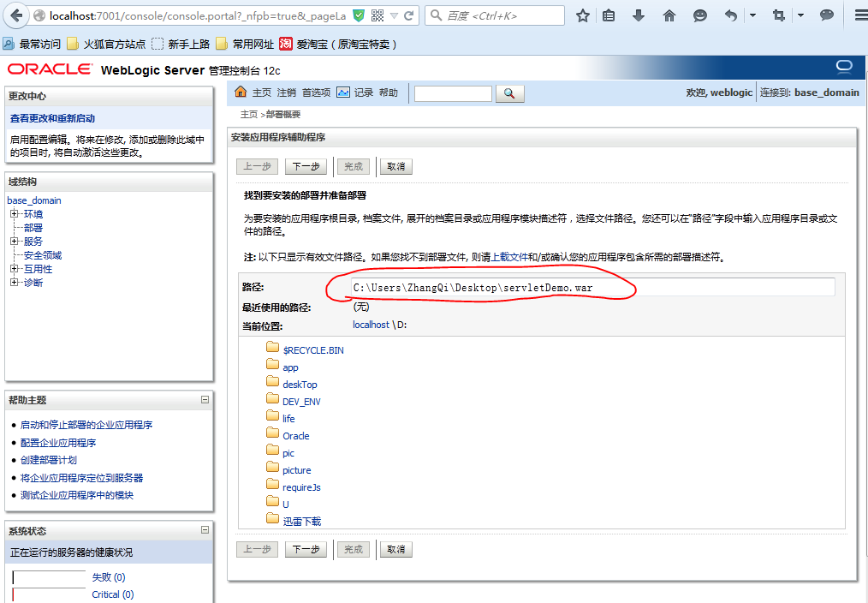Expand the 互用性 tree node
The width and height of the screenshot is (868, 603).
point(14,269)
